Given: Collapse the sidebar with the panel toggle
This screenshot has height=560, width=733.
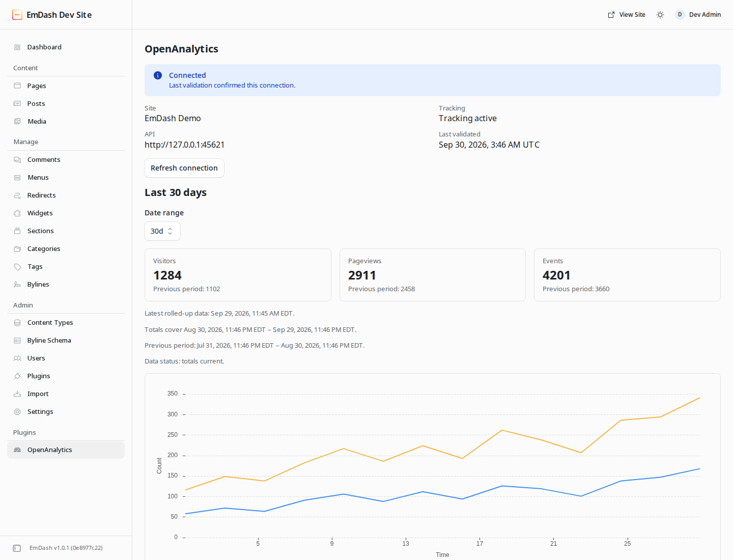Looking at the screenshot, I should pyautogui.click(x=17, y=548).
